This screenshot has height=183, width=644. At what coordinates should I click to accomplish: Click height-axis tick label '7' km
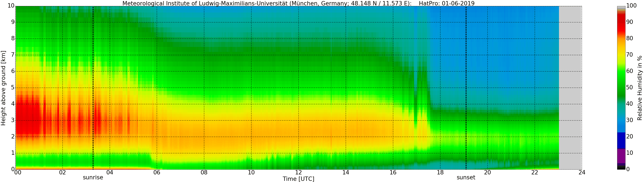pos(13,55)
